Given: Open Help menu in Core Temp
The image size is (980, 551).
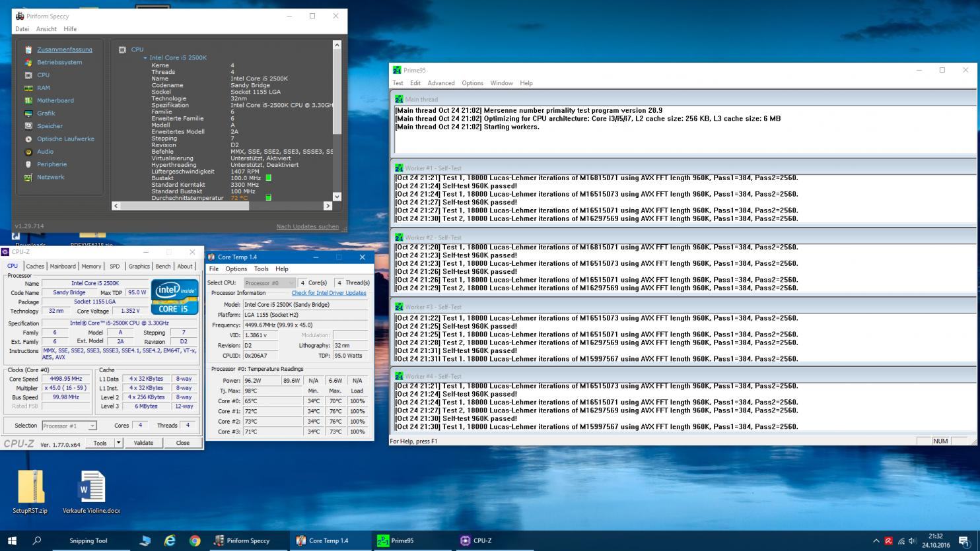Looking at the screenshot, I should pyautogui.click(x=282, y=269).
